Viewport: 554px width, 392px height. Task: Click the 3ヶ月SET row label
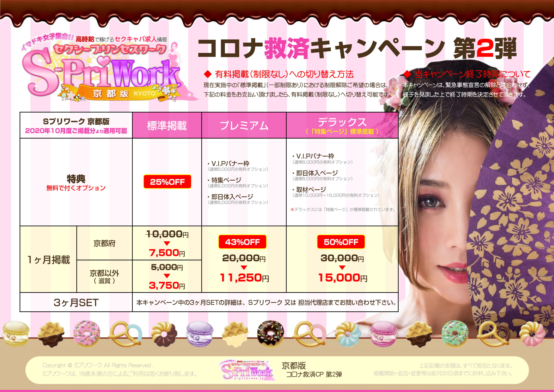(76, 302)
